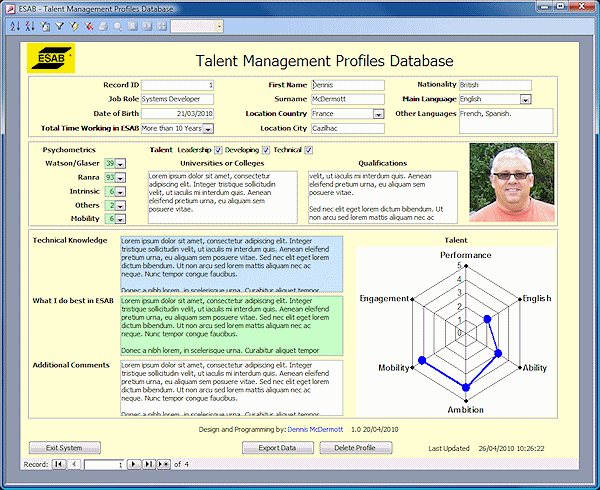
Task: Open the Ranra score dropdown
Action: point(120,178)
